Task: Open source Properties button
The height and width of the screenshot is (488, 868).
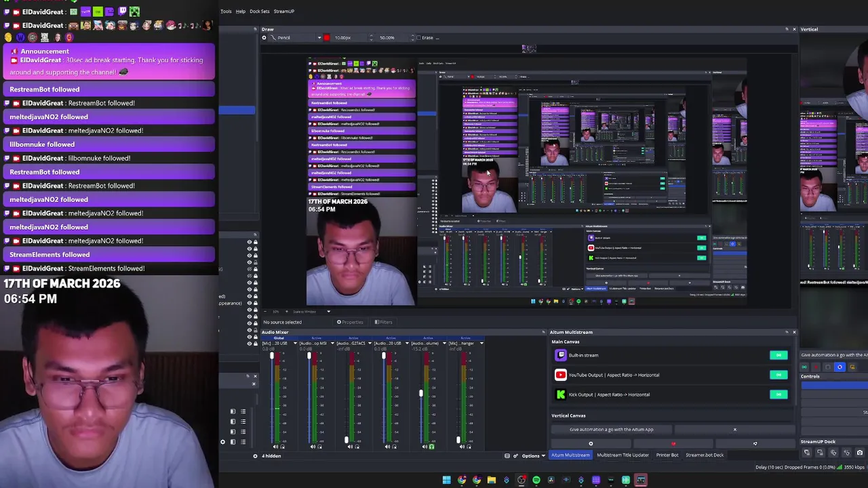Action: point(351,322)
